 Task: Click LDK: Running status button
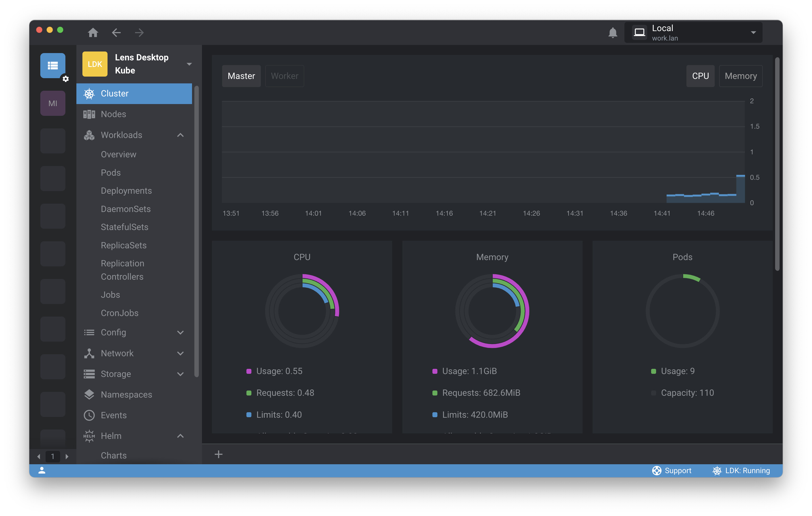[741, 471]
